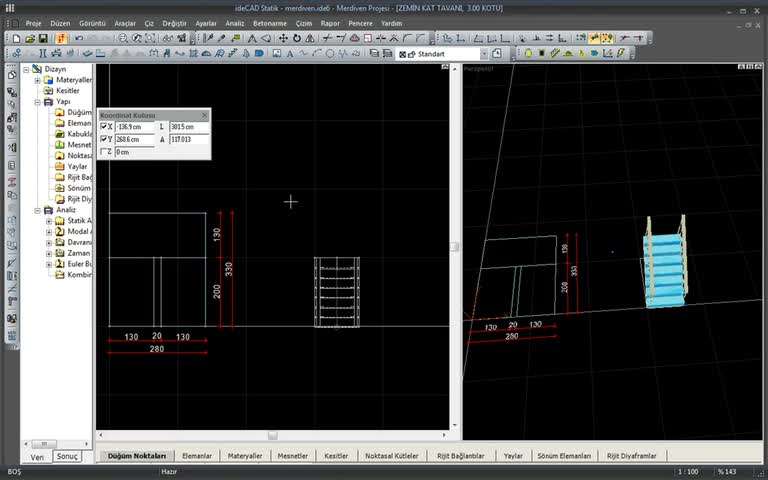The height and width of the screenshot is (480, 768).
Task: Open the Betonarme menu
Action: pyautogui.click(x=270, y=23)
